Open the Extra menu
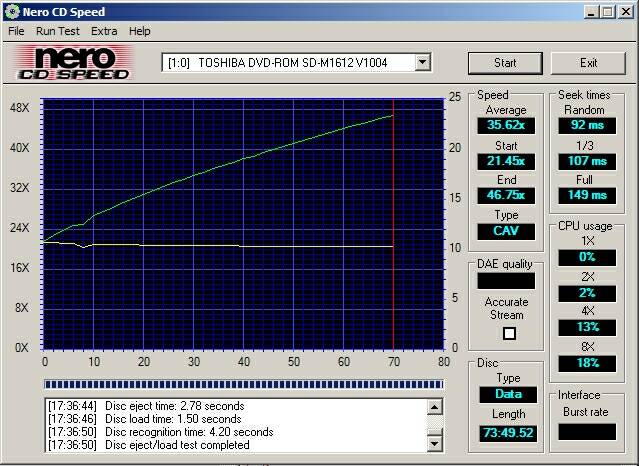639x466 pixels. [x=104, y=31]
